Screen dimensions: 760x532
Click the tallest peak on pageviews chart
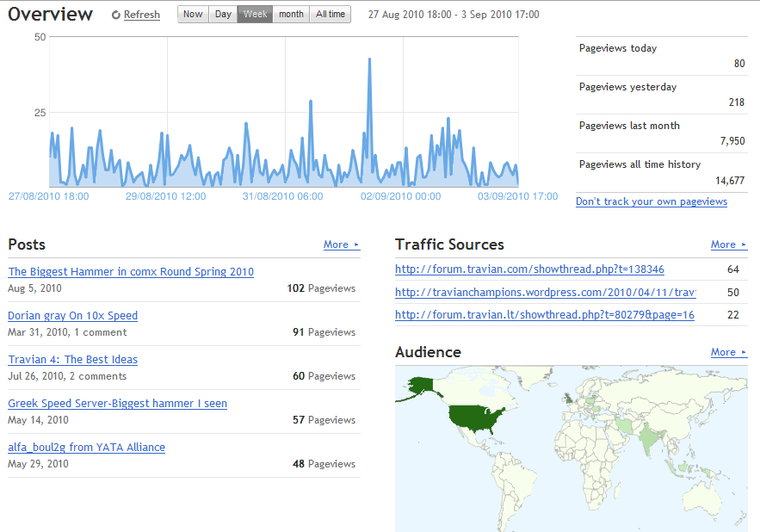point(369,60)
